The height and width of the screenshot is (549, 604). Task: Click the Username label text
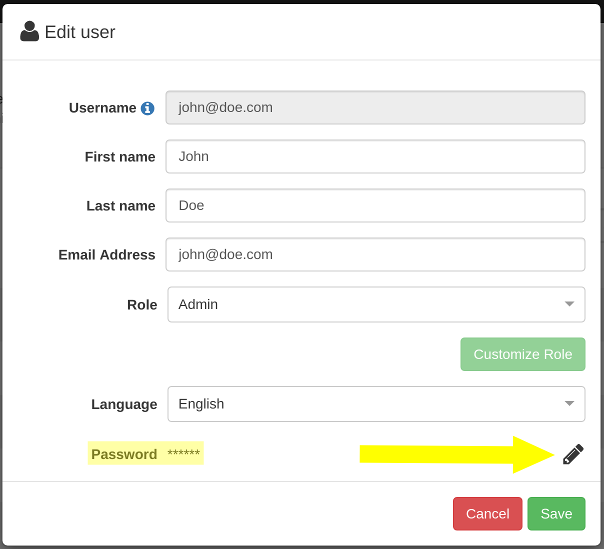102,108
